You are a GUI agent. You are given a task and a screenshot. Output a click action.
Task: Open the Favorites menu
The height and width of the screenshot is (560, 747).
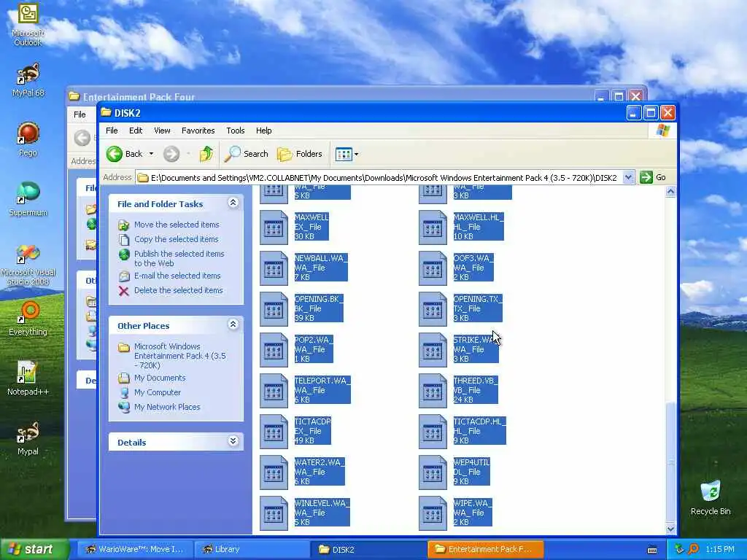click(198, 131)
